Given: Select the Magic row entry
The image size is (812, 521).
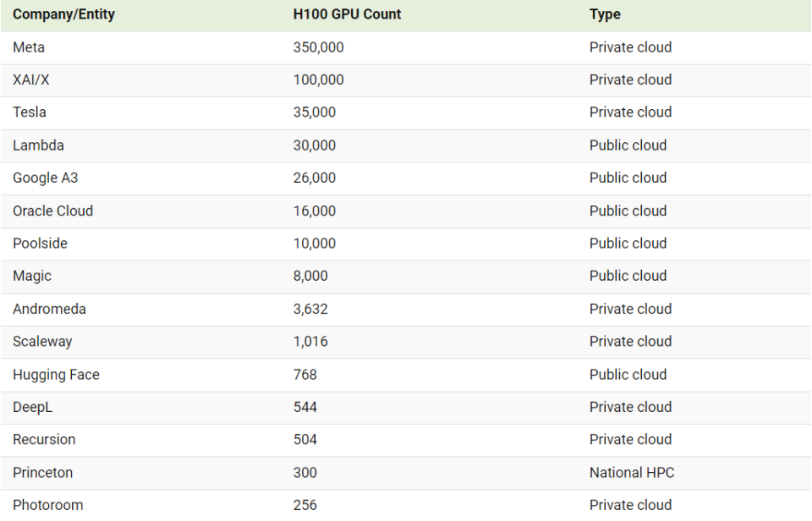Looking at the screenshot, I should point(32,276).
